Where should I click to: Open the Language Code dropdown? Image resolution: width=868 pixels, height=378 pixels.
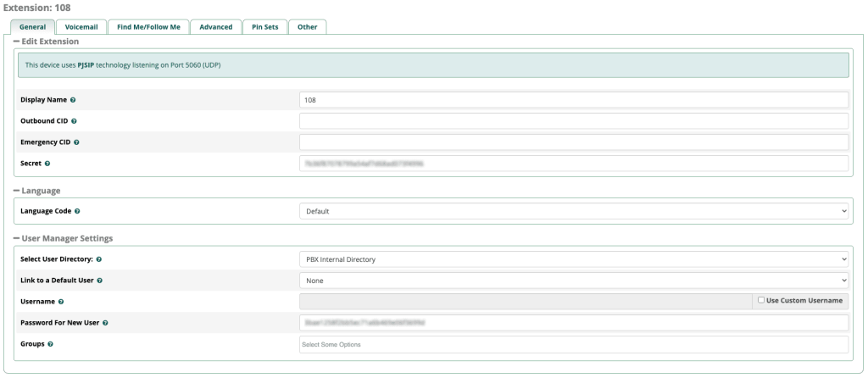(574, 210)
